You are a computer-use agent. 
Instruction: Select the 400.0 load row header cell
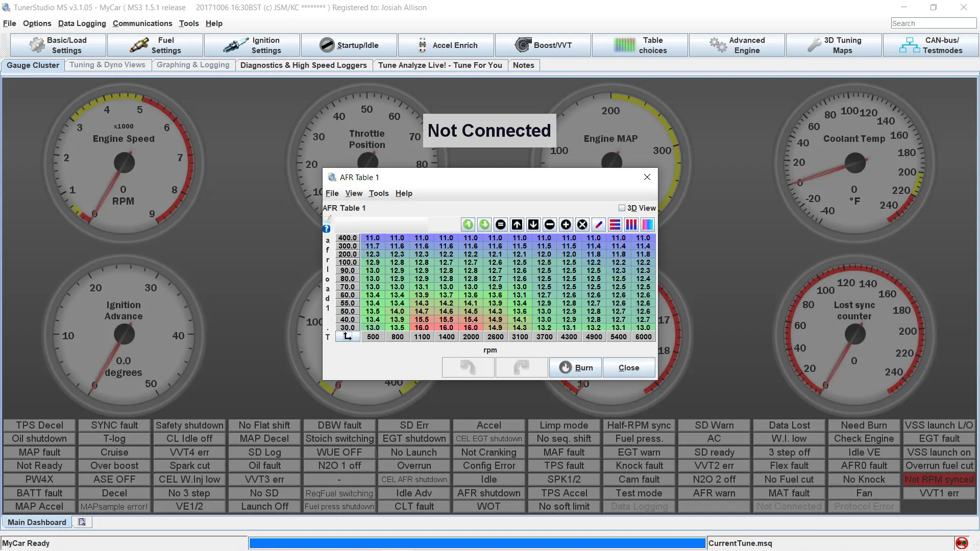(348, 238)
